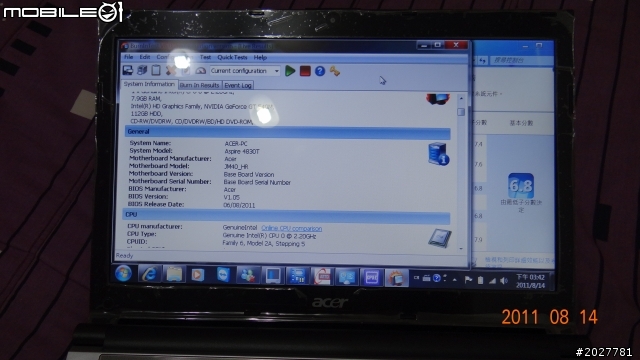Open Windows Live Messenger on taskbar

click(247, 276)
